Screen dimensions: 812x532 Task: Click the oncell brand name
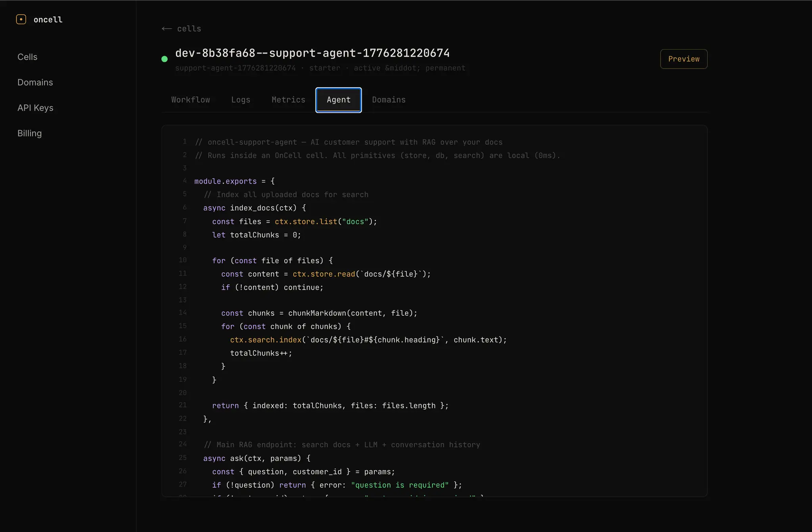pos(48,19)
